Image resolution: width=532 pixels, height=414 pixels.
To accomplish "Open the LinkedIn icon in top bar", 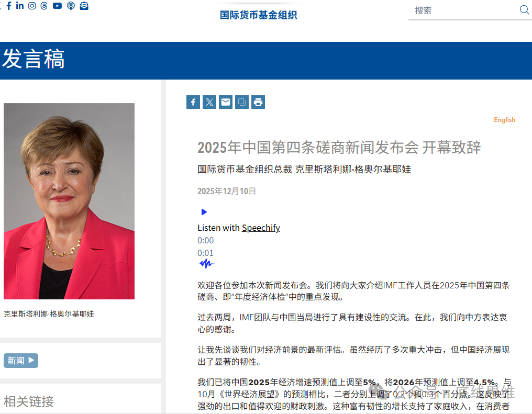I will [19, 6].
